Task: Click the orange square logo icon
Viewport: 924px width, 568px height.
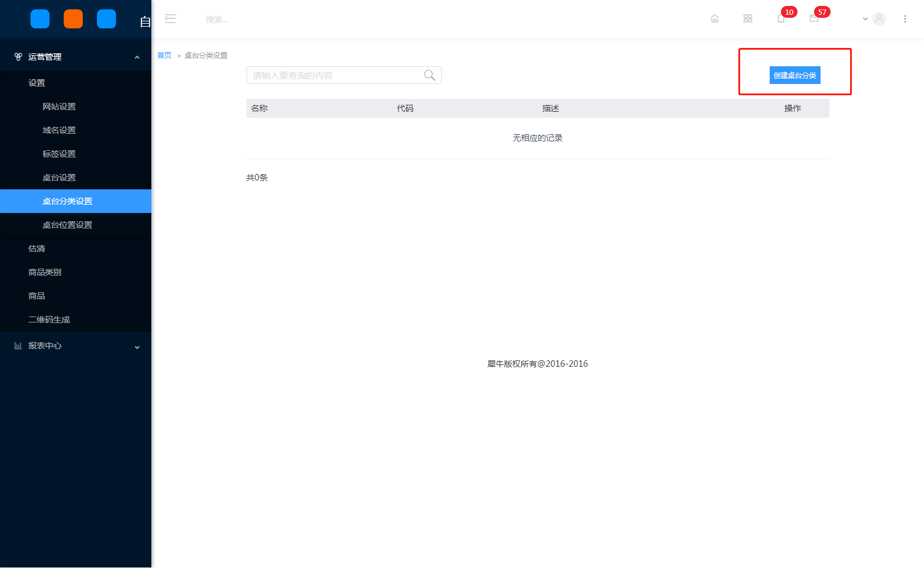Action: point(73,19)
